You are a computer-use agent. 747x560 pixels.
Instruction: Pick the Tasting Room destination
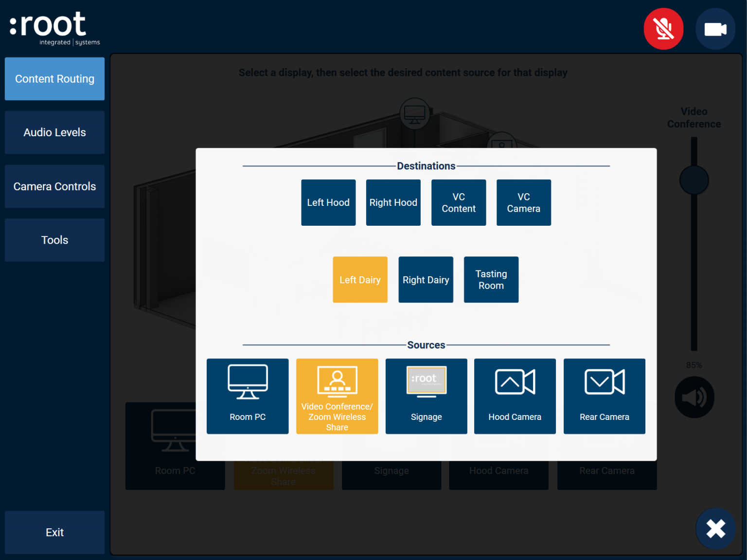point(491,280)
